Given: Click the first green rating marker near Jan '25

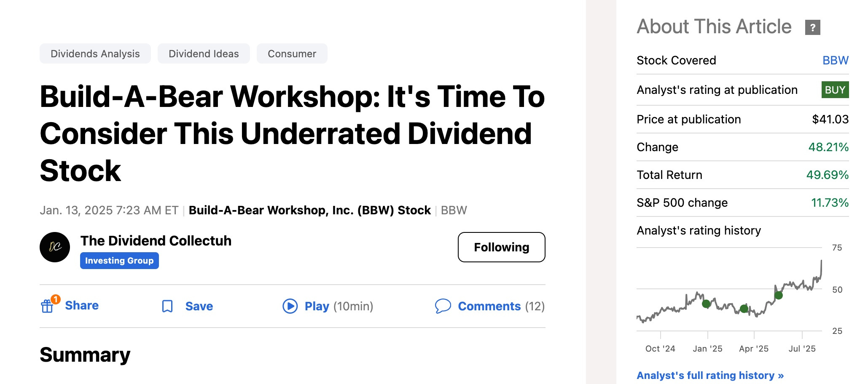Looking at the screenshot, I should tap(706, 304).
